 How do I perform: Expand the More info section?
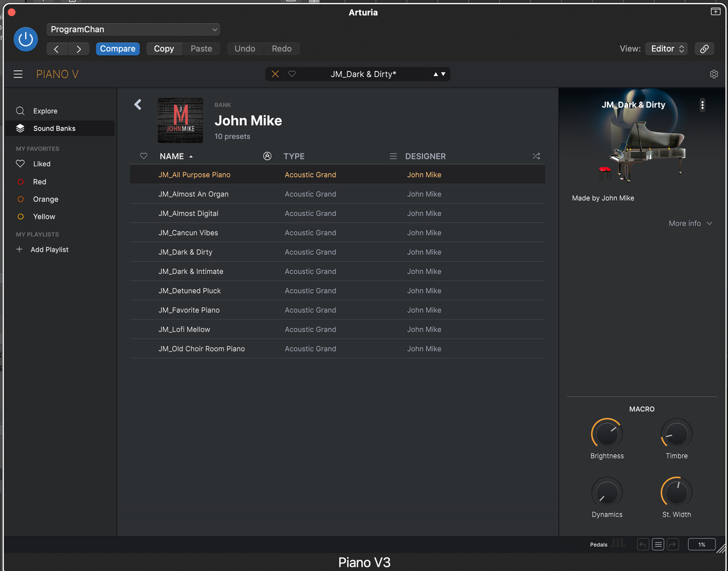[x=690, y=223]
